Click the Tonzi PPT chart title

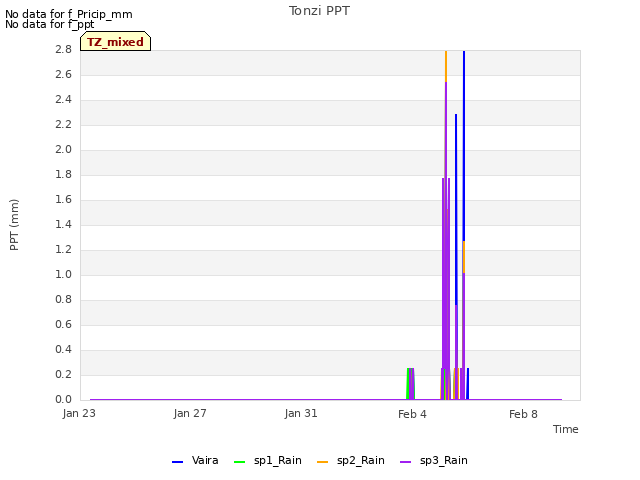(x=319, y=11)
